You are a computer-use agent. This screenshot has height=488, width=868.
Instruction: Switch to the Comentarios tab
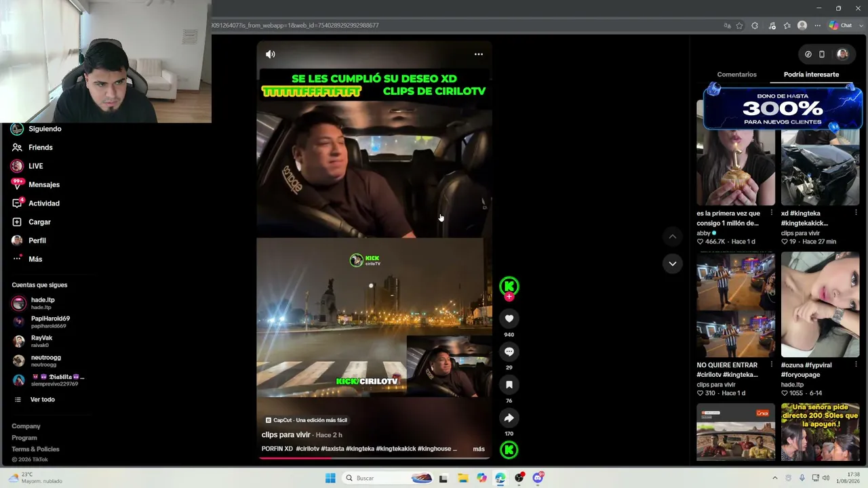pos(736,75)
